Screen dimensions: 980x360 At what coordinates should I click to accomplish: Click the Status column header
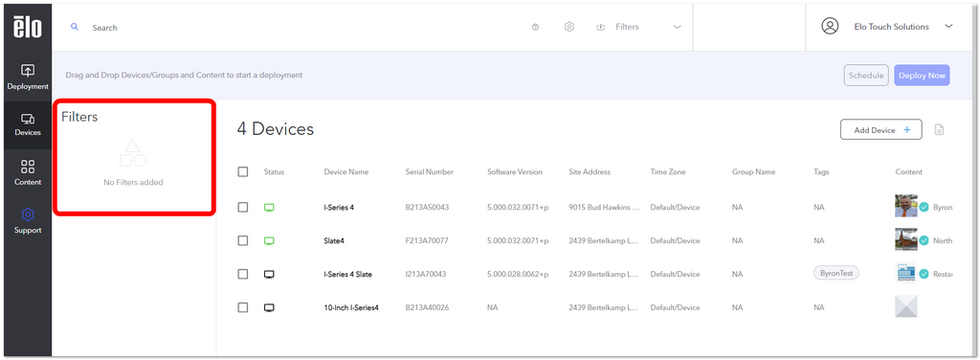[274, 172]
